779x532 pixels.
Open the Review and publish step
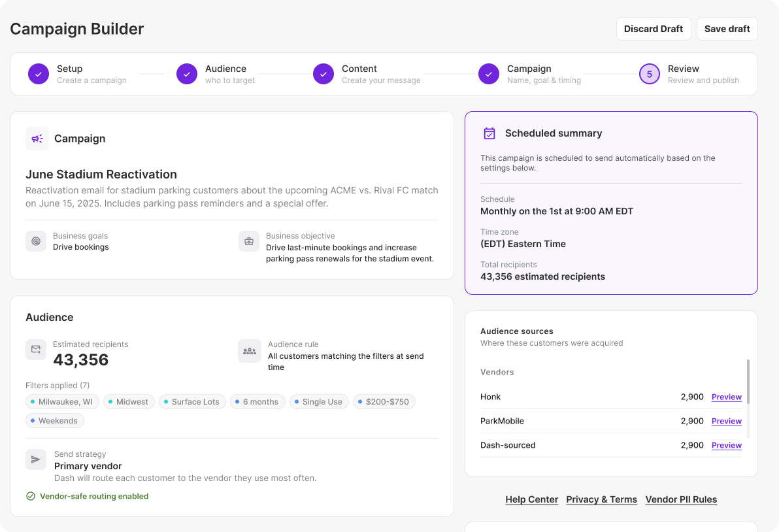click(703, 74)
